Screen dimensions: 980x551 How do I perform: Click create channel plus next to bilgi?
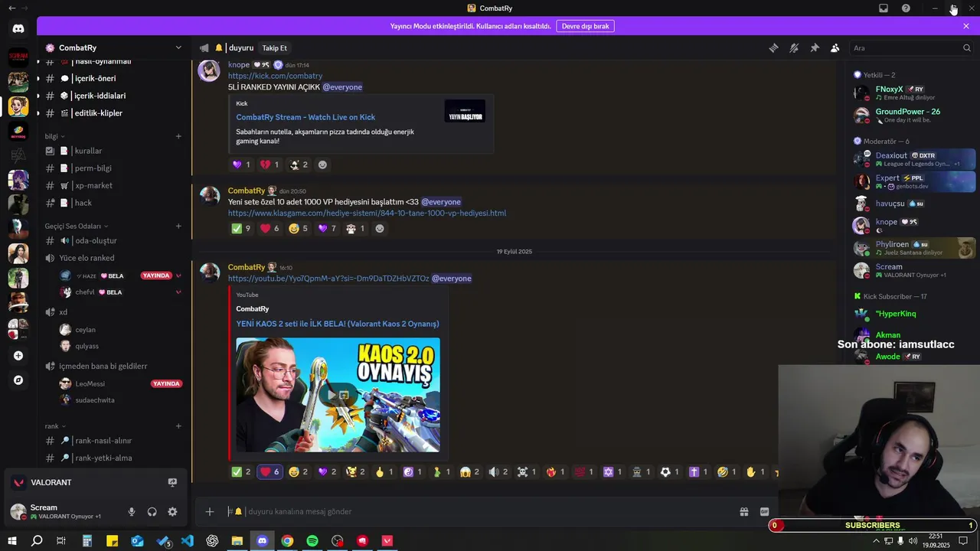point(178,136)
